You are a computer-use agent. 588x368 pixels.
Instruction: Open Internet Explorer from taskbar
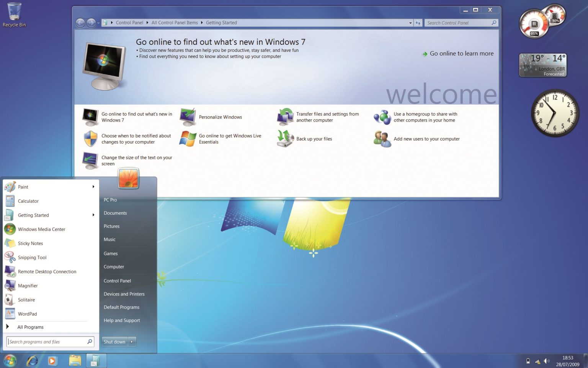tap(32, 361)
